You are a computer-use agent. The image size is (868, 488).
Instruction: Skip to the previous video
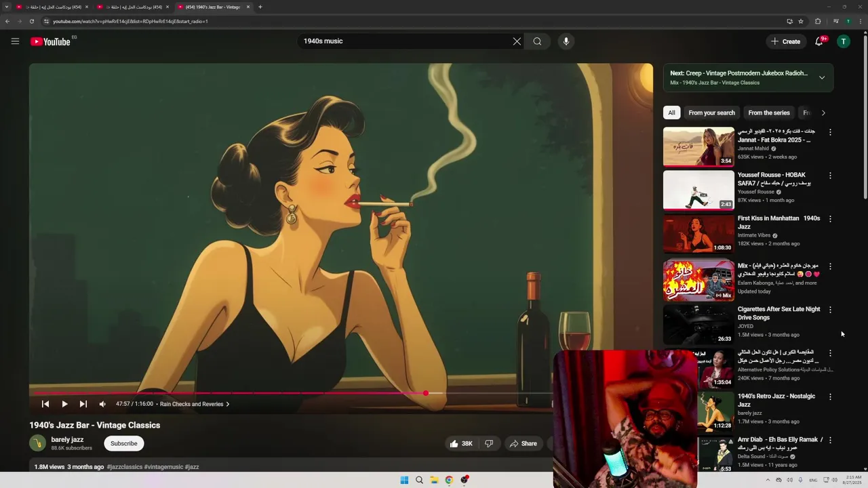(45, 404)
